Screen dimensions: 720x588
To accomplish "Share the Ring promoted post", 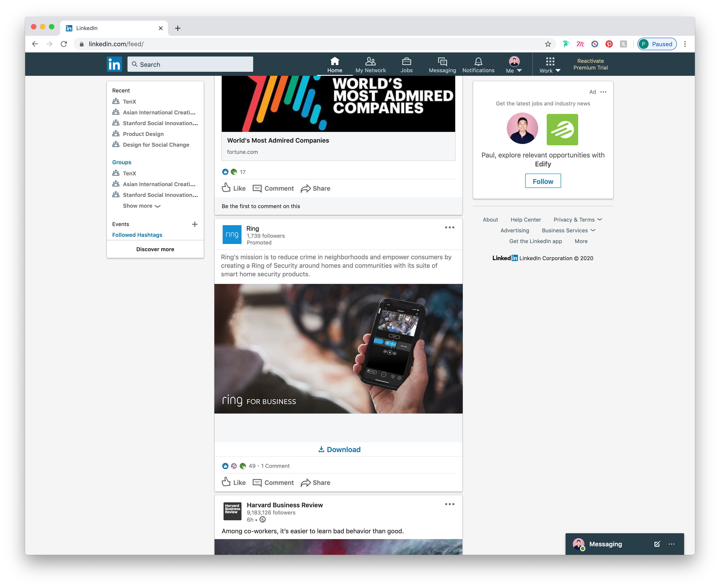I will pos(316,483).
